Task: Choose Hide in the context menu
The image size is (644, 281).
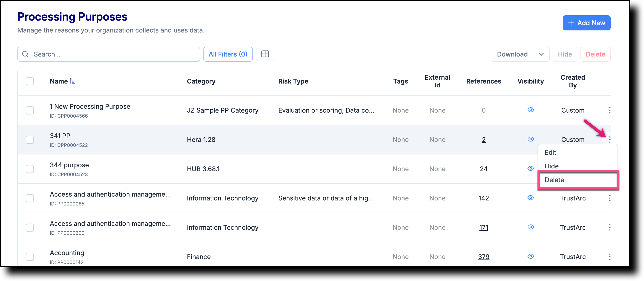Action: (x=551, y=166)
